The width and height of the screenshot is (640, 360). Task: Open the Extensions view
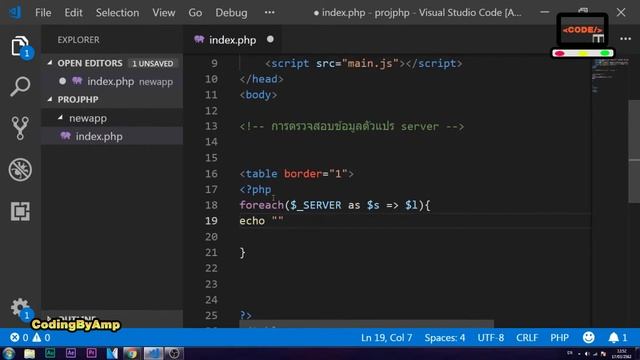[20, 211]
